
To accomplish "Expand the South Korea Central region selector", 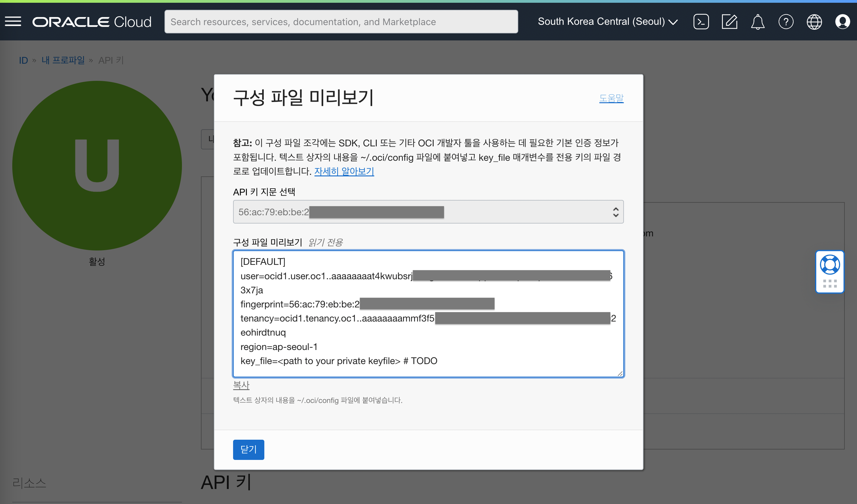I will 608,21.
